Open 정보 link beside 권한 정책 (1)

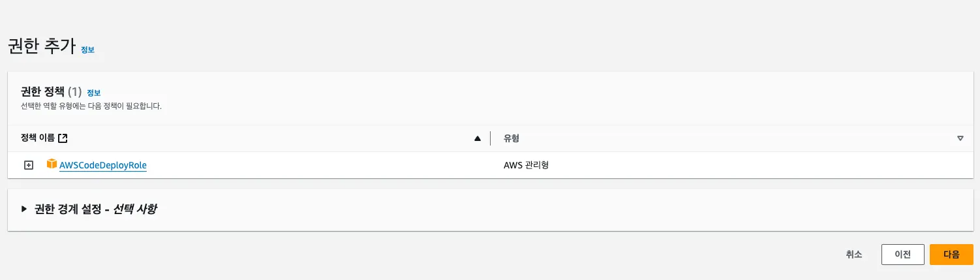pyautogui.click(x=93, y=93)
